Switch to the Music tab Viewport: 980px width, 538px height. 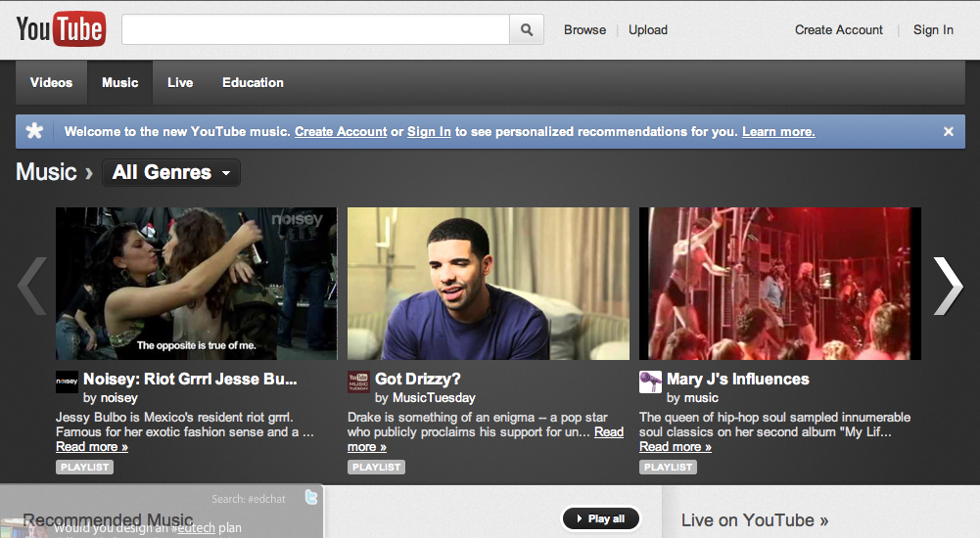click(x=120, y=82)
